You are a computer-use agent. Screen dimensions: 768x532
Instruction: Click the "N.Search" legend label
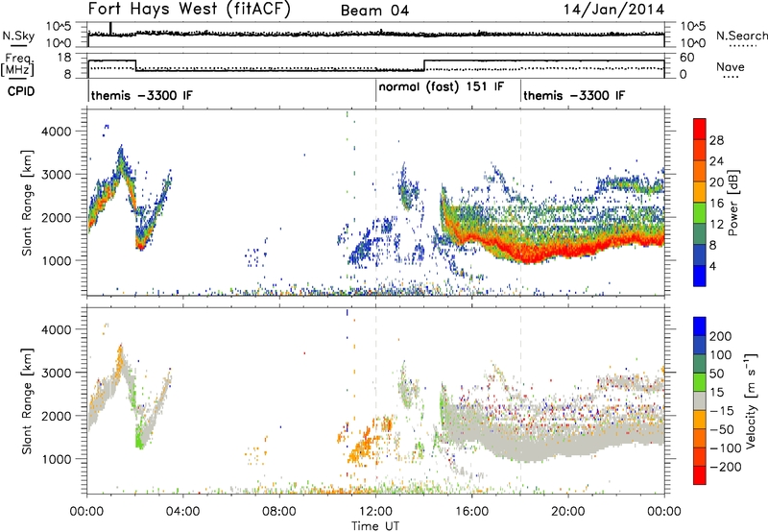741,36
